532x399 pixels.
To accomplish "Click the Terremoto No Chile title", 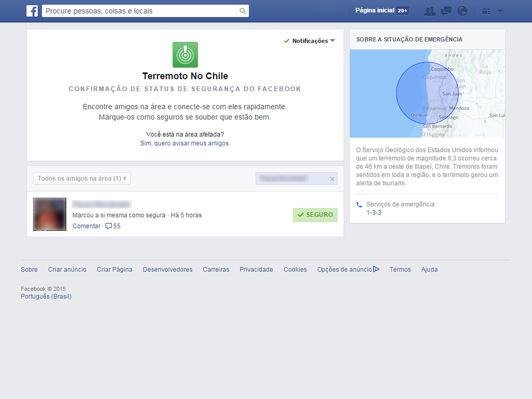I will [x=185, y=76].
